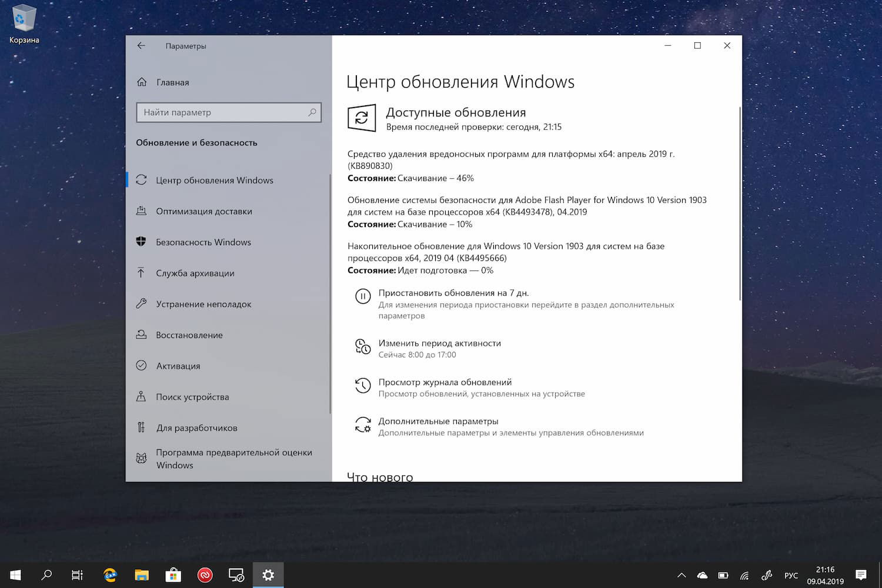Expand hidden system tray icons
Screen dimensions: 882x588
pyautogui.click(x=680, y=574)
